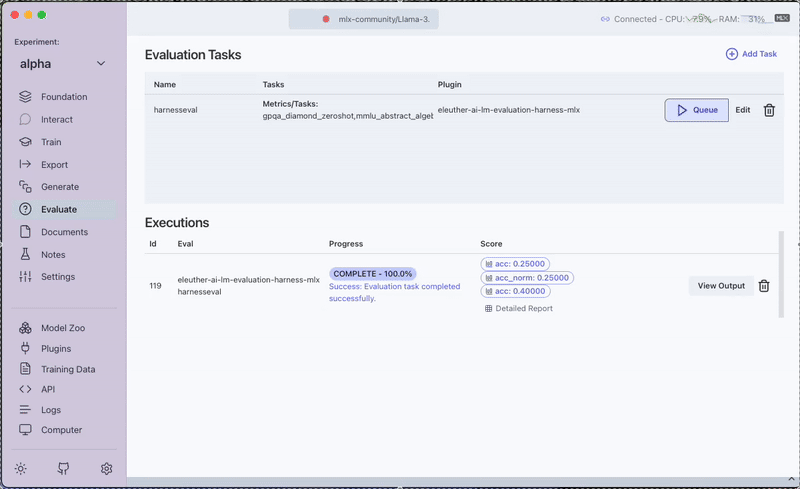Open settings gear icon at sidebar bottom
Screen dimensions: 800x489
point(107,468)
